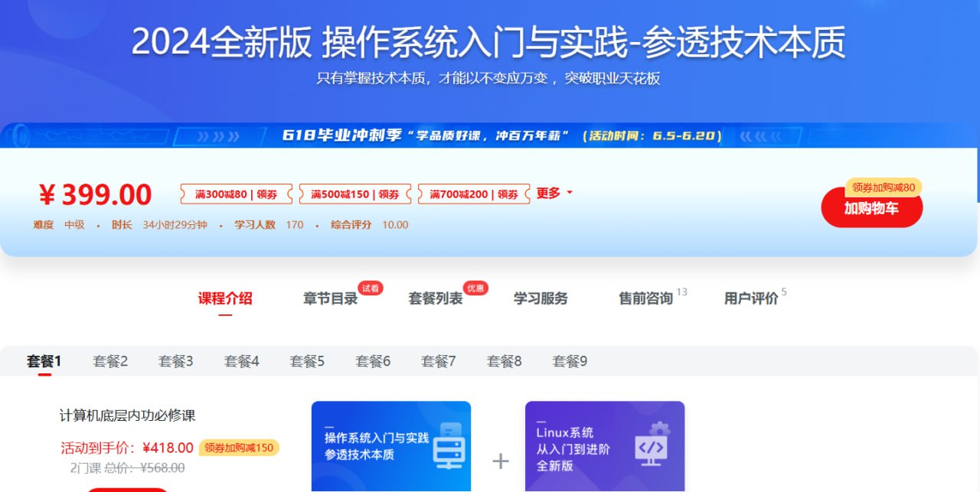Select the 套餐1 package tab

44,361
